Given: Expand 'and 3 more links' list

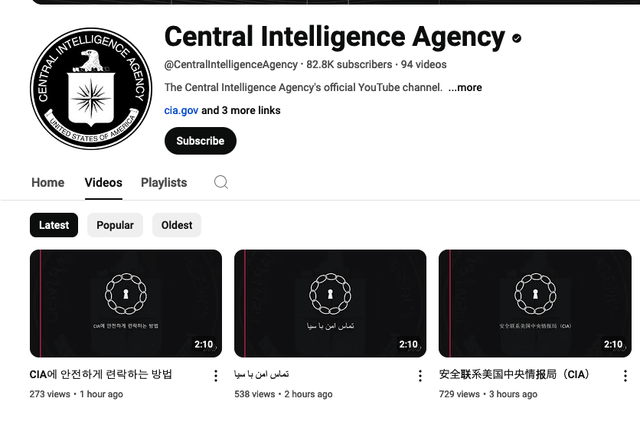Looking at the screenshot, I should tap(241, 110).
